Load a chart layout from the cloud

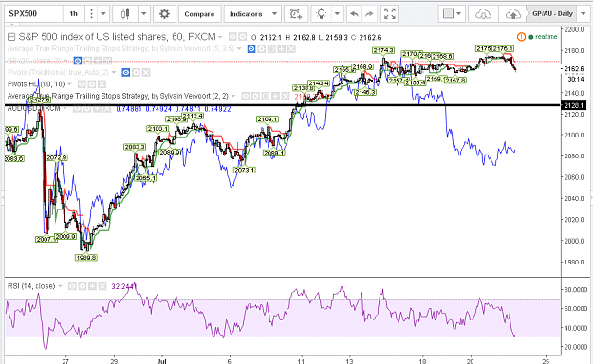pyautogui.click(x=483, y=14)
